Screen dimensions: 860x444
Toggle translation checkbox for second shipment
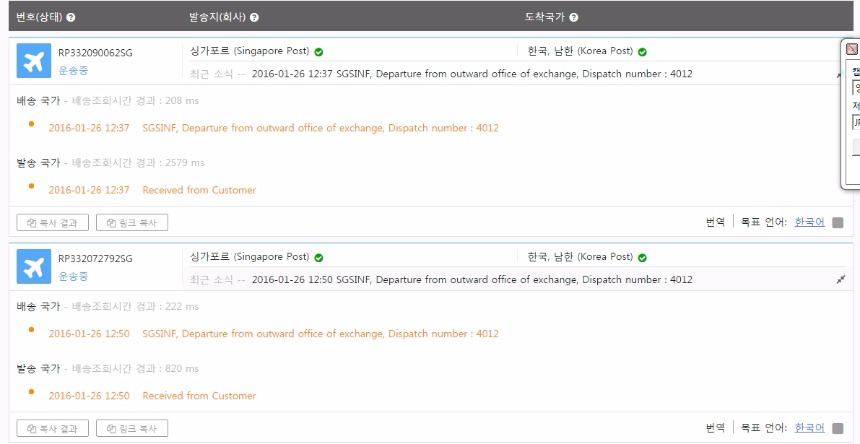pyautogui.click(x=838, y=429)
